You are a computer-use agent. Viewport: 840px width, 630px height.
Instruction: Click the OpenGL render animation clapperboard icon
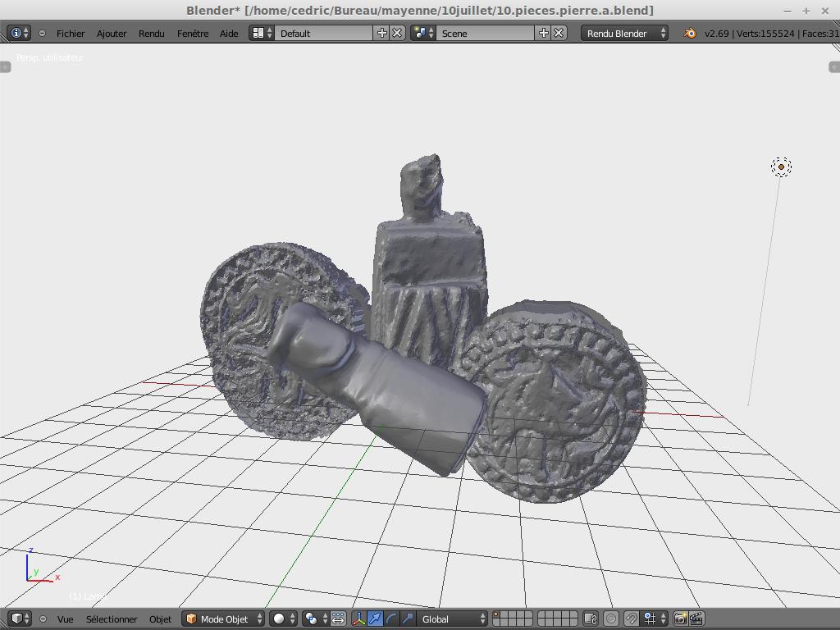[696, 619]
